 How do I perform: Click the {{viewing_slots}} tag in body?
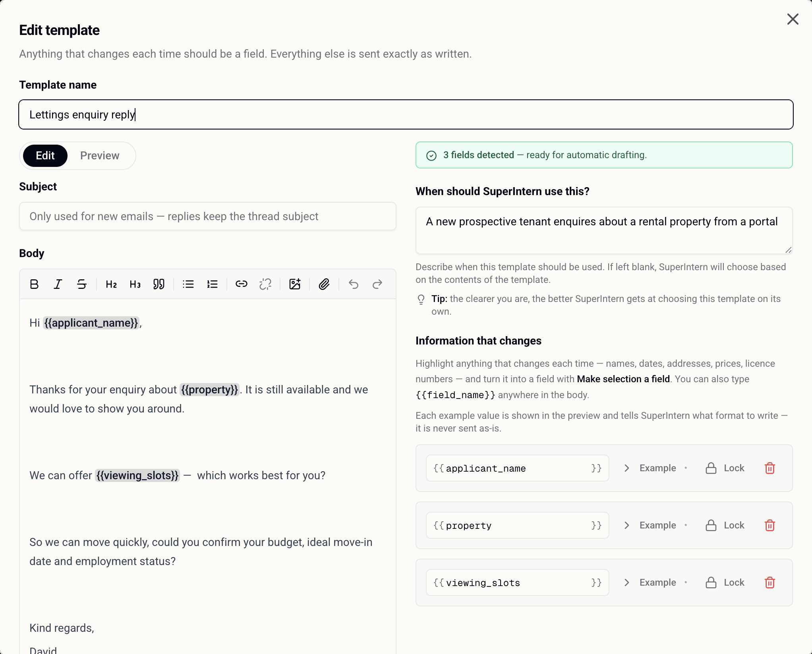[x=137, y=475]
